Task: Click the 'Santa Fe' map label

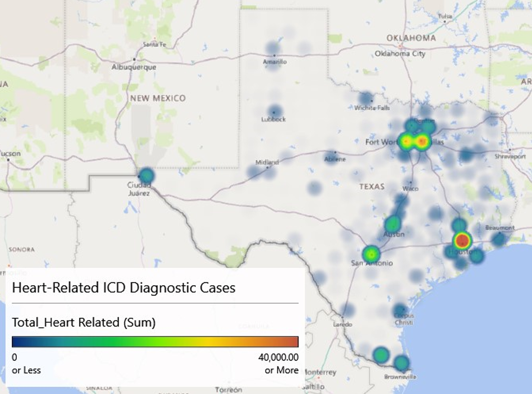Action: click(154, 44)
